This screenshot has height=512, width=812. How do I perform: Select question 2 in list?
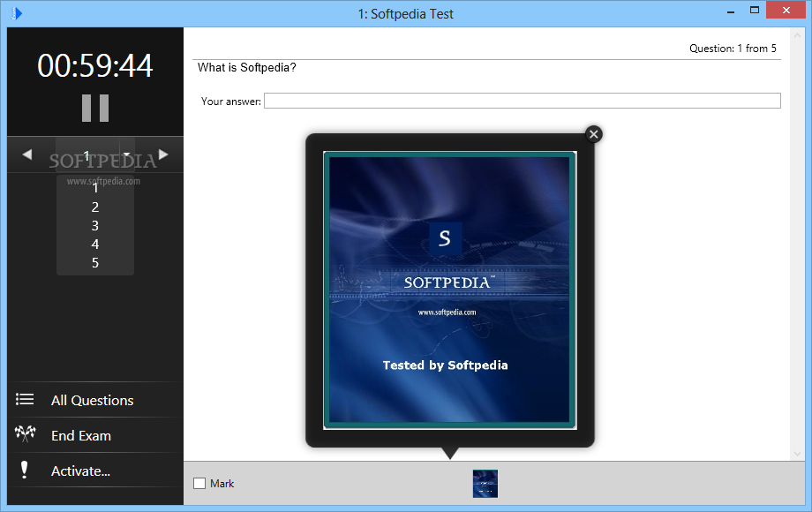(95, 207)
